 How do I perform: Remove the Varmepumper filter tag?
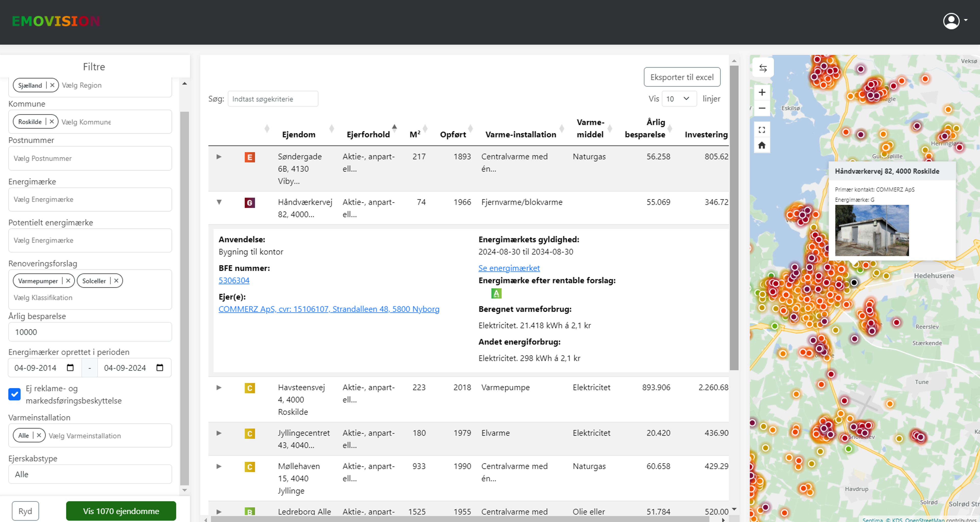pos(68,281)
